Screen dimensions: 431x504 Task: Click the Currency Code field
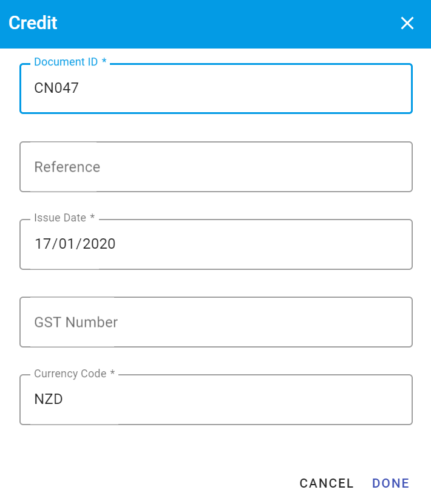215,399
